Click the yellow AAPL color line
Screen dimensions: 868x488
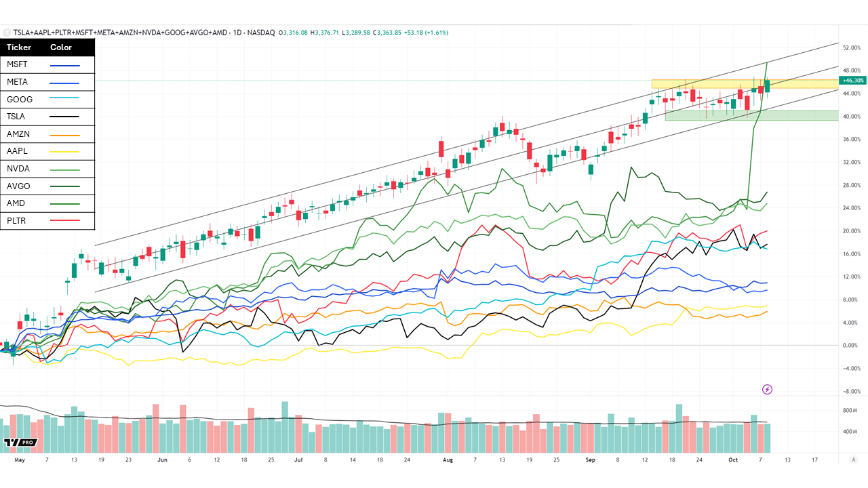click(65, 152)
